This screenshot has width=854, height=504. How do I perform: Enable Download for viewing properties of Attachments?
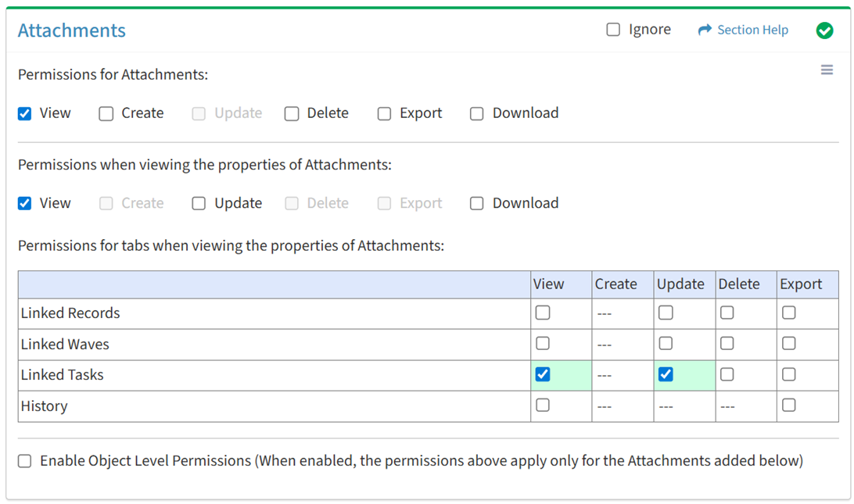click(x=476, y=203)
